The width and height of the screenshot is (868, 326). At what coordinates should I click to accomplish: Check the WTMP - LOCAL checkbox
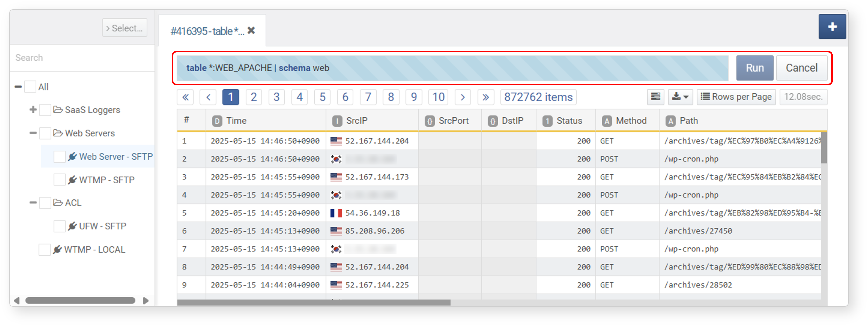tap(44, 250)
